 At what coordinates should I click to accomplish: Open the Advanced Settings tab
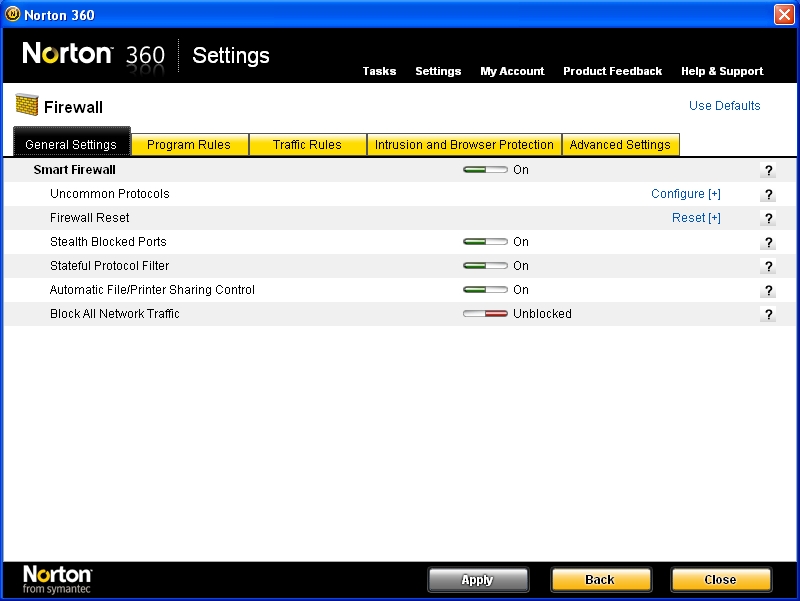point(620,145)
